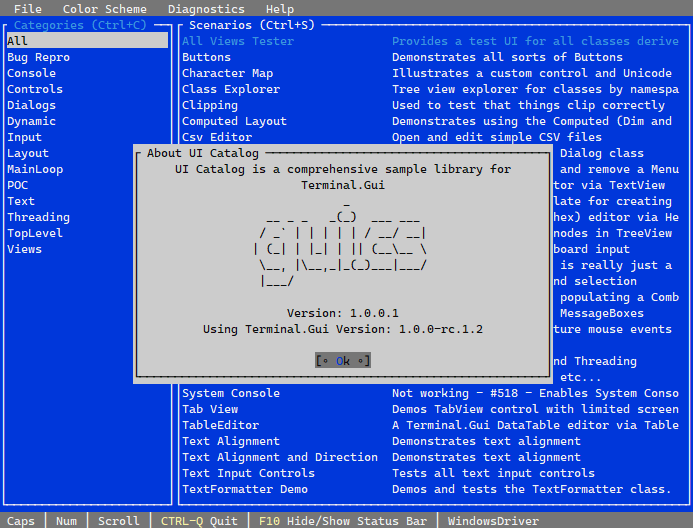Pick the Tab View scenario
The width and height of the screenshot is (693, 528).
[x=210, y=409]
